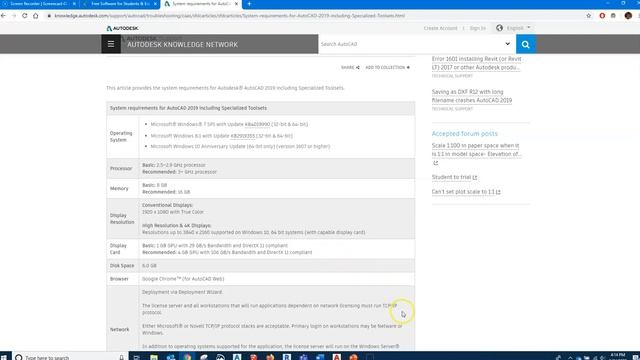640x360 pixels.
Task: Close the Free Software for Students tab
Action: tap(156, 4)
